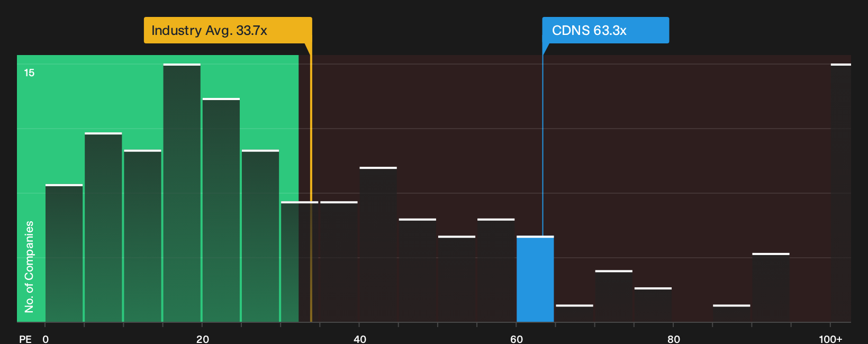This screenshot has height=344, width=868.
Task: Select the bar for PE 30 to 35
Action: pos(300,261)
